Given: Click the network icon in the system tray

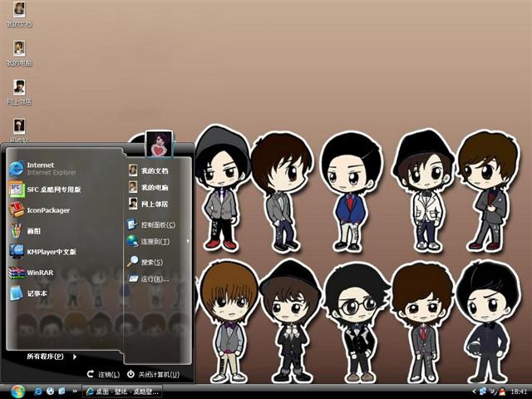Looking at the screenshot, I should (x=483, y=392).
